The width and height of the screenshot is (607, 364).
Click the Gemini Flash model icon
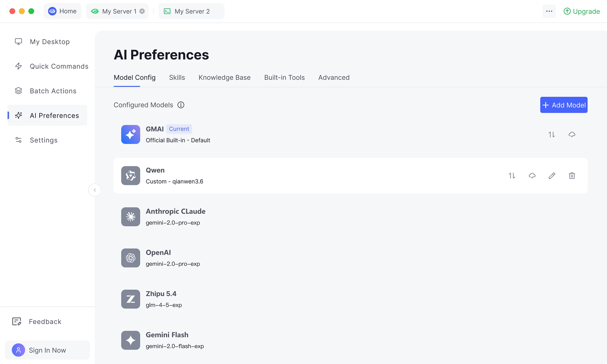pos(131,340)
